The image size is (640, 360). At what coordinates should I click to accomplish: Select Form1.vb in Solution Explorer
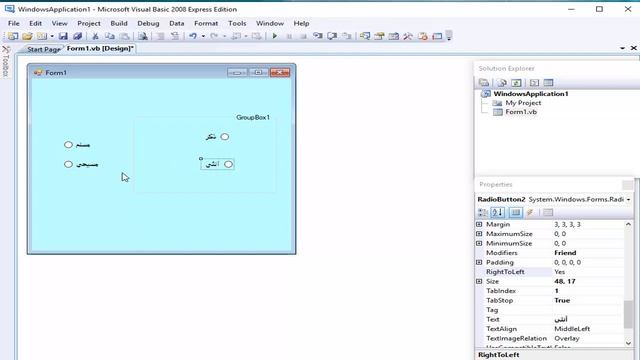pos(521,112)
